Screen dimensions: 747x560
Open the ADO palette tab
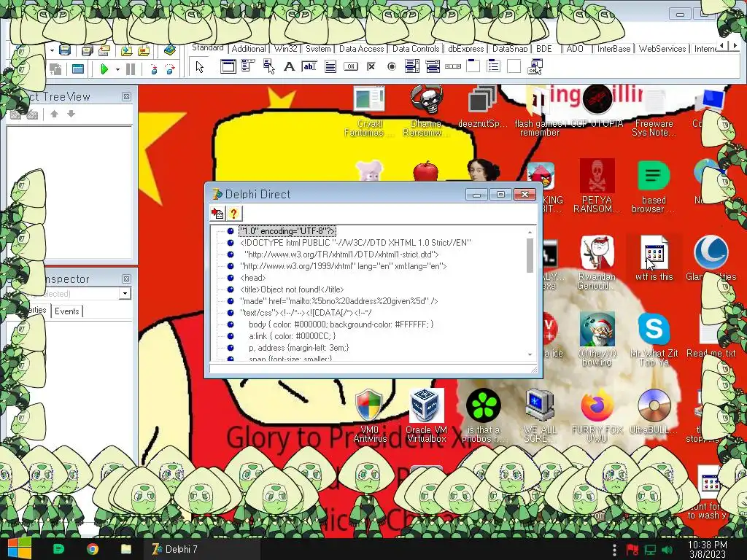575,49
